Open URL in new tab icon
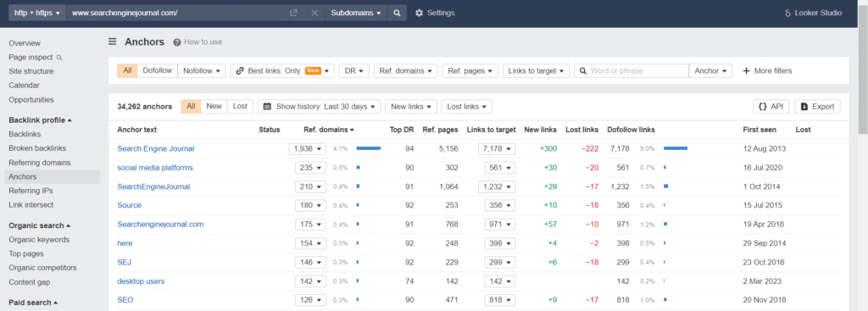Screen dimensions: 868x311 tap(293, 13)
